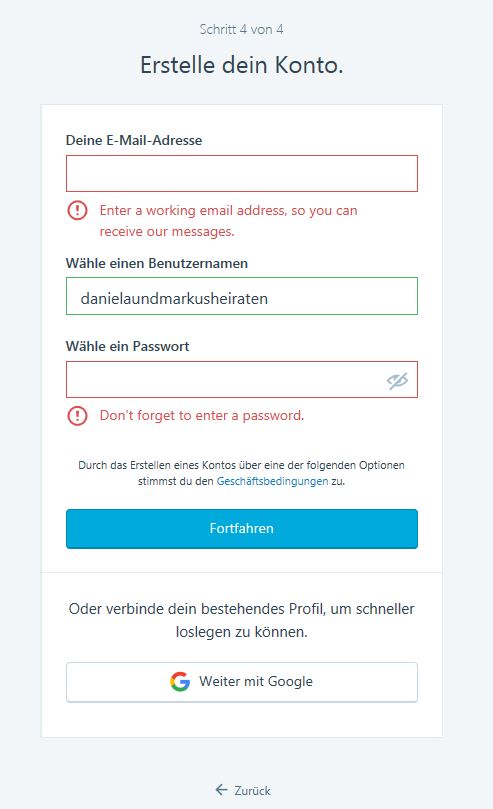Focus the Wähle ein Passwort field
The image size is (493, 809).
[x=242, y=379]
